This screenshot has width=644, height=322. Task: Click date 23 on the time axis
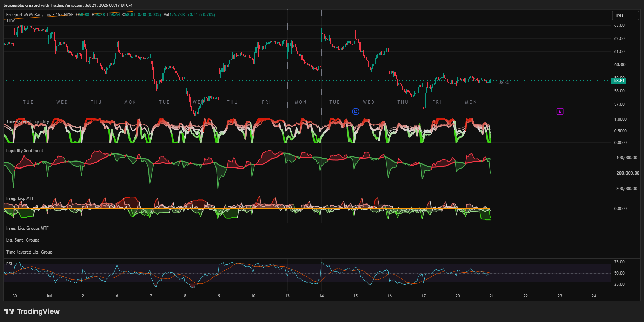[x=559, y=296]
